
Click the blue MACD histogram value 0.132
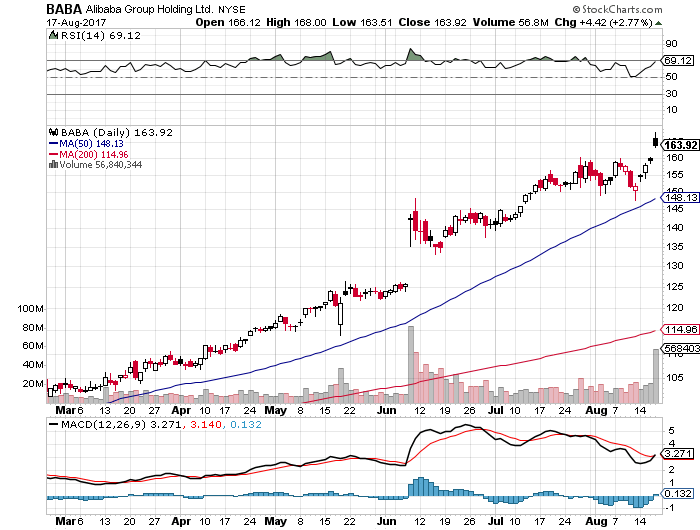246,425
